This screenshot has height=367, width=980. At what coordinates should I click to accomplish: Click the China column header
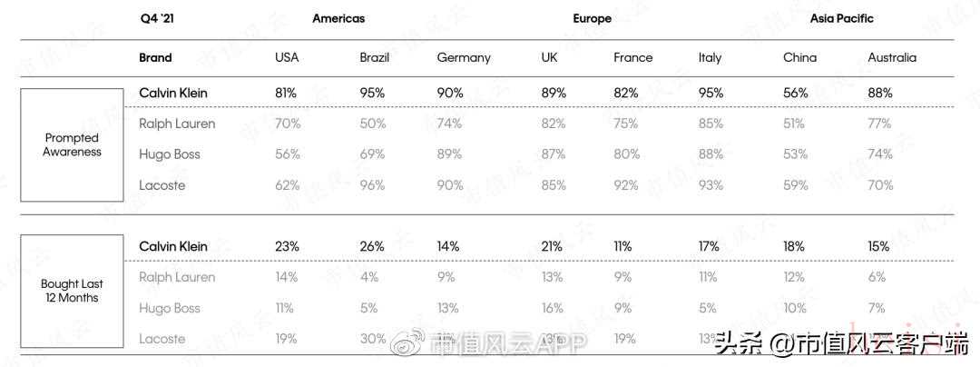click(799, 57)
